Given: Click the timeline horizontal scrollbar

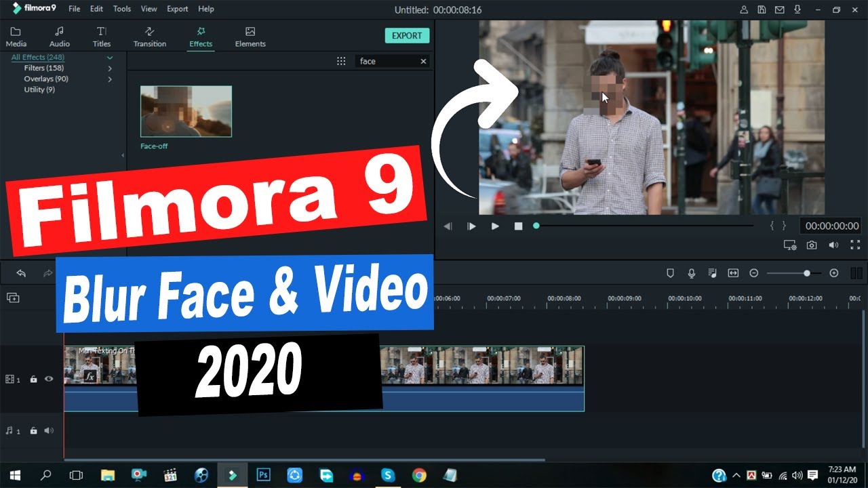Looking at the screenshot, I should point(304,460).
